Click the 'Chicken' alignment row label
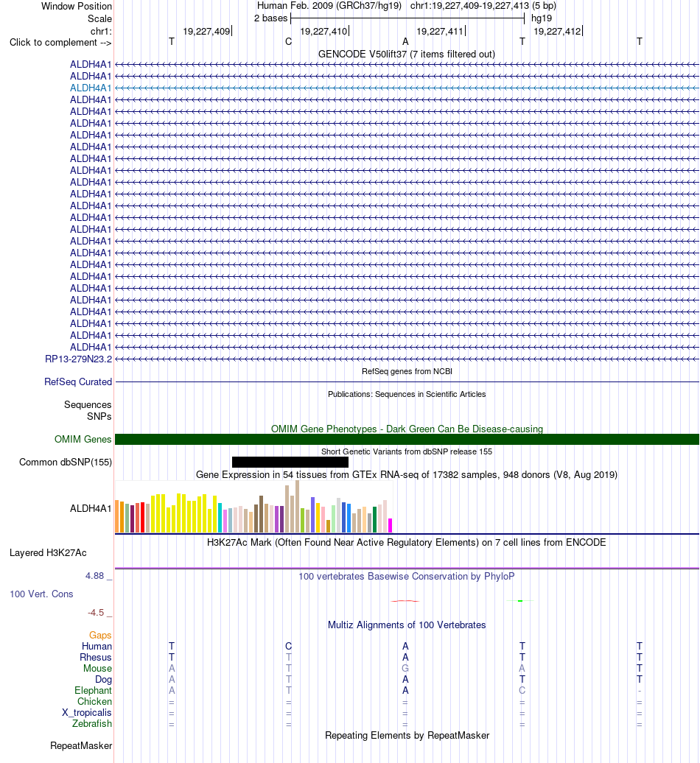700x763 pixels. pos(94,702)
